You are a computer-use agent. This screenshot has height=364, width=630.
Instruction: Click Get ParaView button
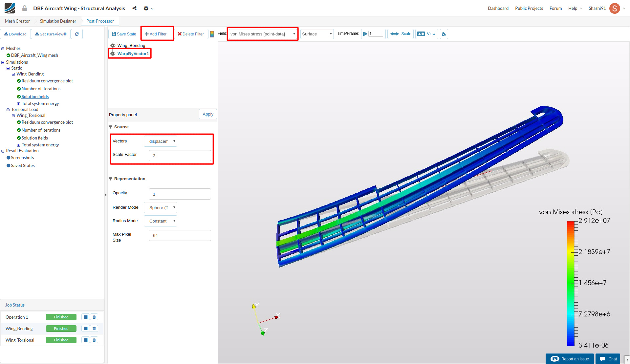[51, 34]
